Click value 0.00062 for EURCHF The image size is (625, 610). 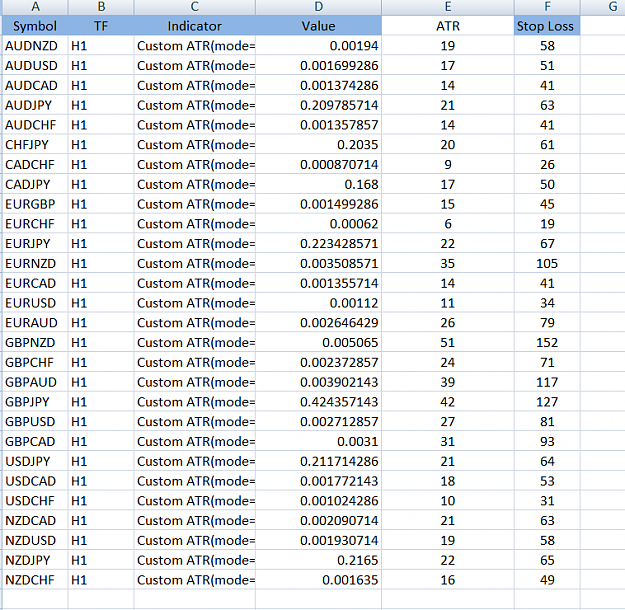pyautogui.click(x=318, y=224)
